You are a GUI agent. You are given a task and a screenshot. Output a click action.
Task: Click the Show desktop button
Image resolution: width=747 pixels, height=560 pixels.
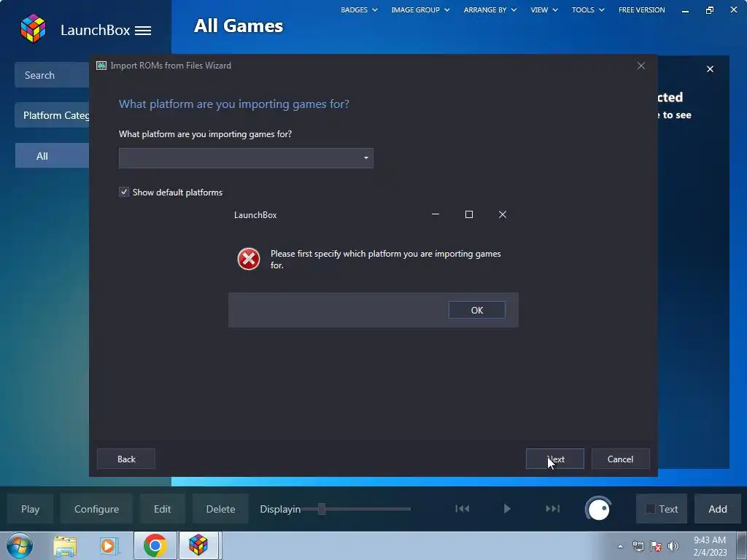click(x=742, y=545)
